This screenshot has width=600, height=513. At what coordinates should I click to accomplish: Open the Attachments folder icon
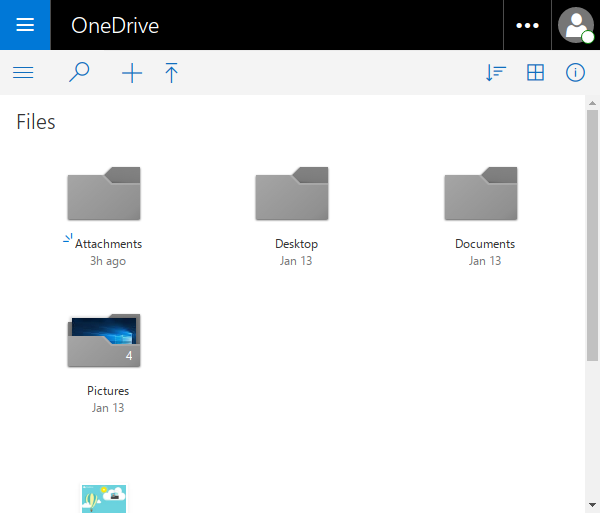point(104,193)
